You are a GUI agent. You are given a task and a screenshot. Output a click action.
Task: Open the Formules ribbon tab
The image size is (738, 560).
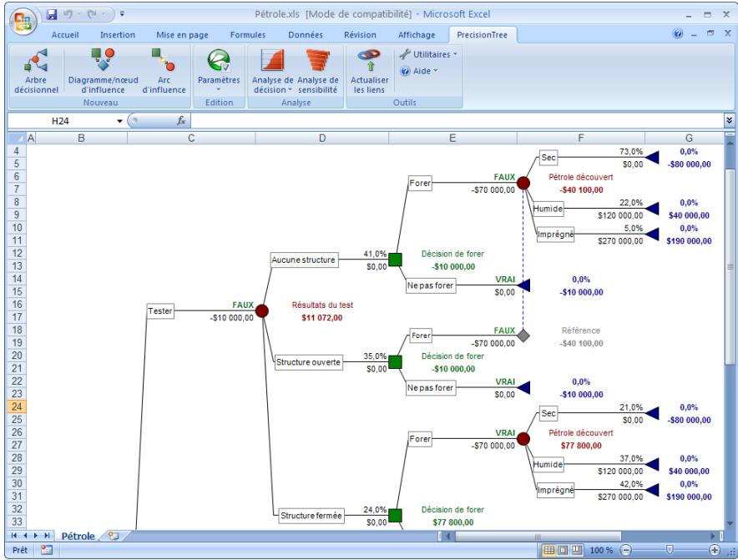(247, 35)
